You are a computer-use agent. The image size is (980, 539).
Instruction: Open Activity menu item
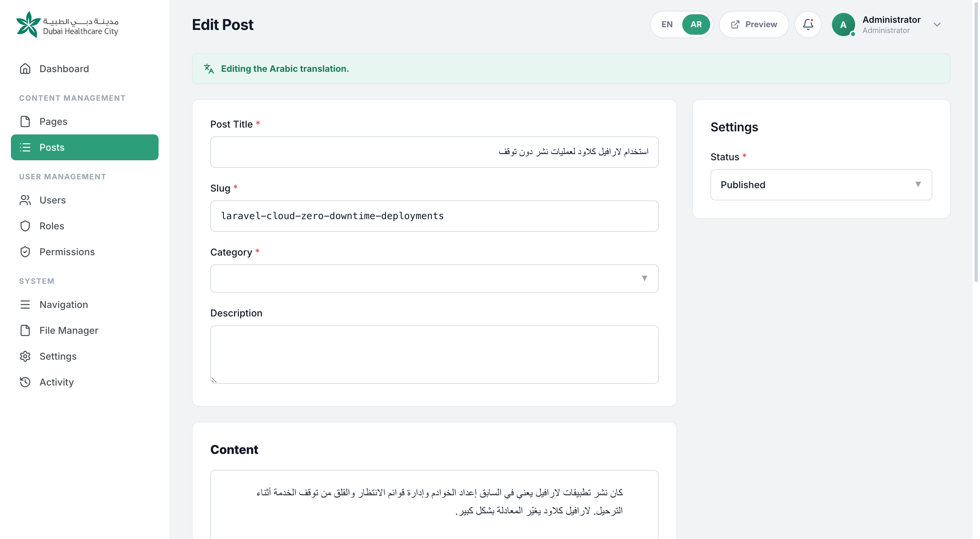(x=85, y=382)
